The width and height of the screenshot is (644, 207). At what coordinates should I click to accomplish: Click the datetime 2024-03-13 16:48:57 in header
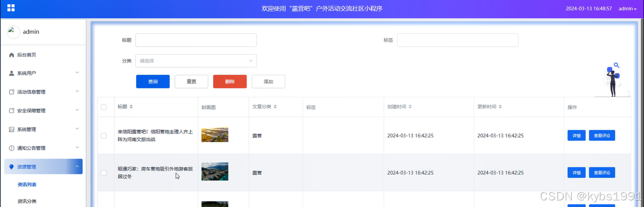tap(589, 8)
